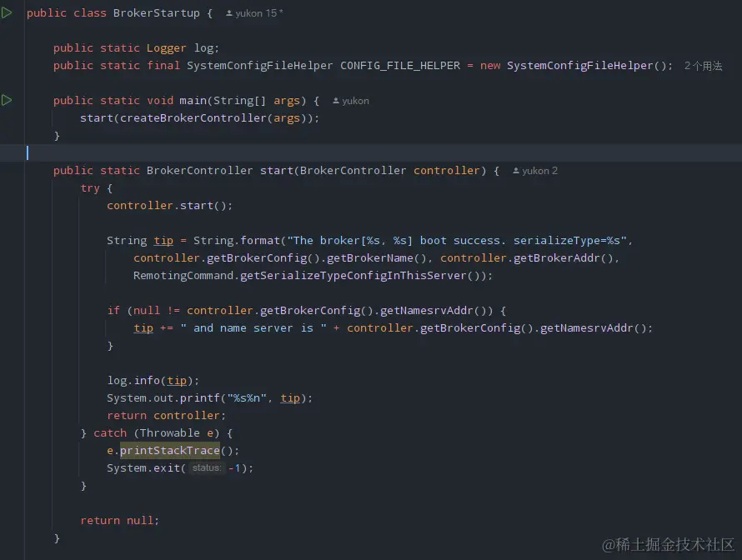Click 'createBrokerController' method call
This screenshot has width=742, height=560.
coord(193,118)
